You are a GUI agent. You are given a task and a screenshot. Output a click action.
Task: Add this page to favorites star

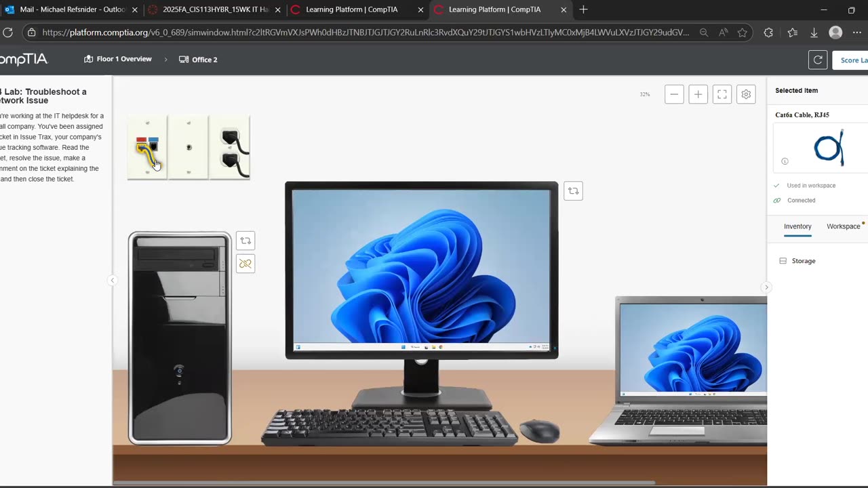tap(743, 33)
